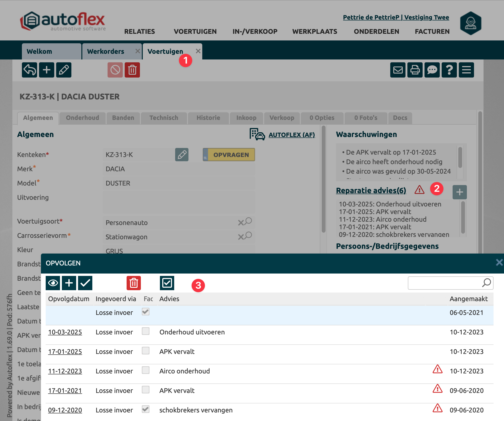Screen dimensions: 504x421
Task: Open the Reparatie advies(6) link
Action: pos(371,191)
